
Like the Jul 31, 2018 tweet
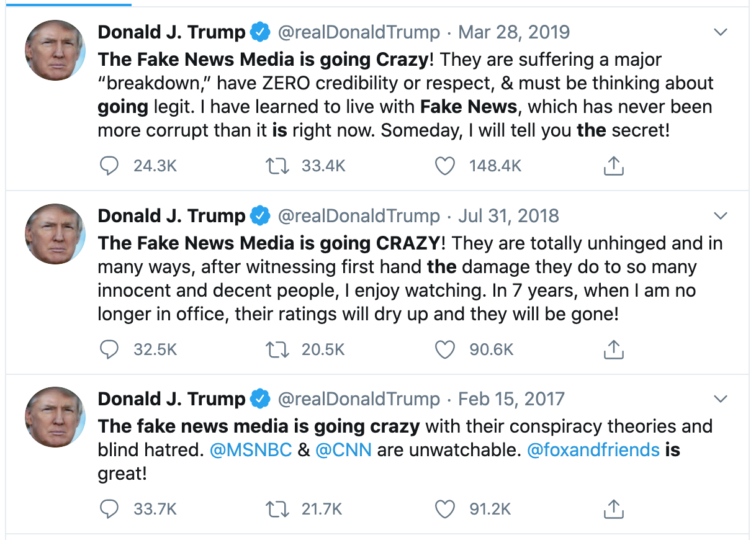click(x=444, y=349)
